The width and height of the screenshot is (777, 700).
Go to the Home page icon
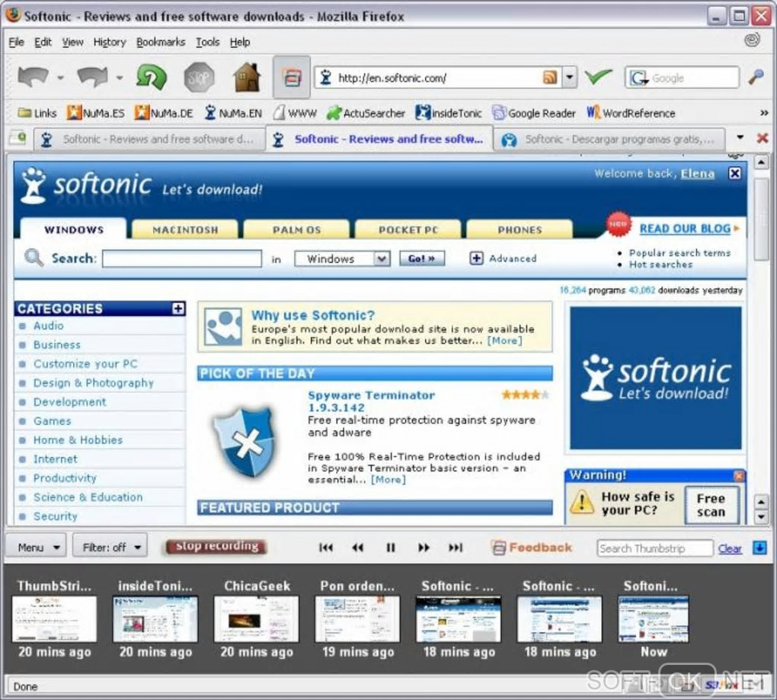(248, 77)
